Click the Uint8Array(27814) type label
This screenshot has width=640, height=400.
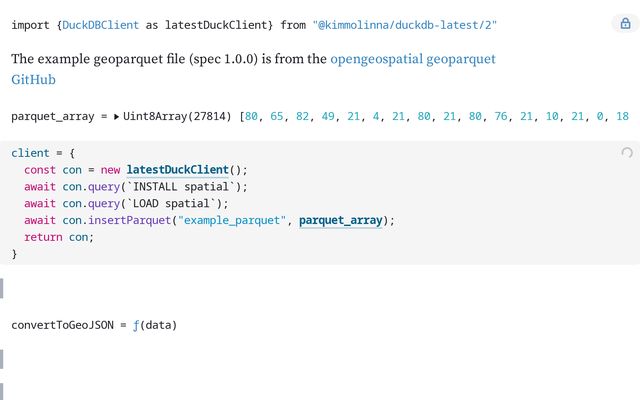pyautogui.click(x=177, y=117)
